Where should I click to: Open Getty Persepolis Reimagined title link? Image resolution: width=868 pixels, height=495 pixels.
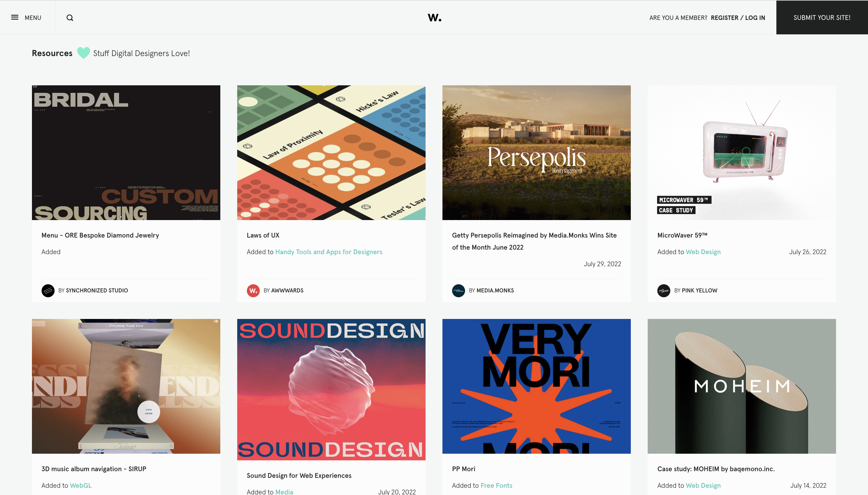pos(534,241)
